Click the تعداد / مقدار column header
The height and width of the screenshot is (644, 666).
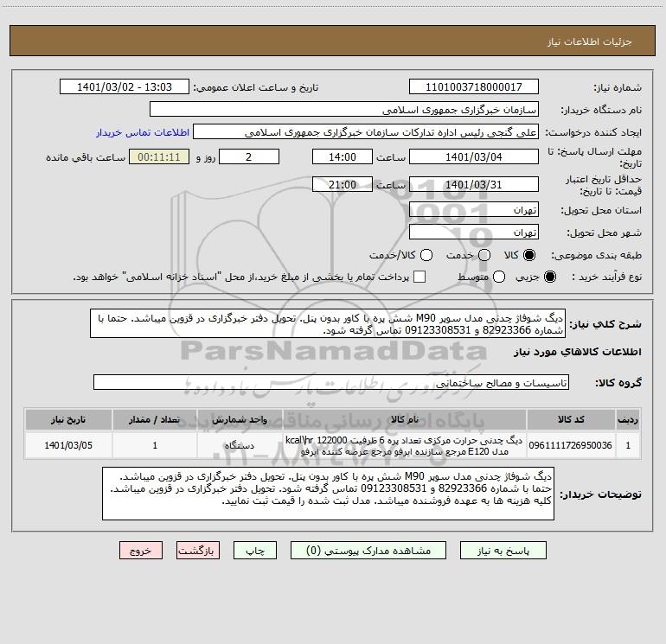[155, 419]
